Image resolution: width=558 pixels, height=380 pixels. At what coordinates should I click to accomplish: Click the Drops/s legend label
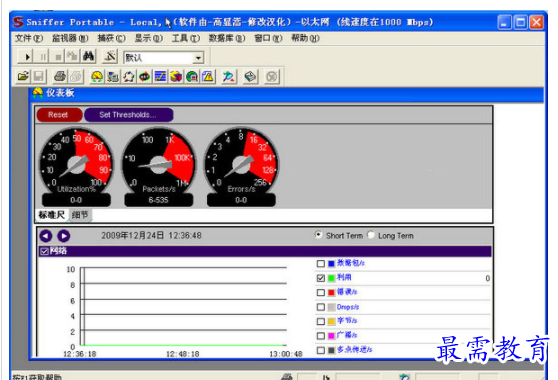(x=348, y=307)
